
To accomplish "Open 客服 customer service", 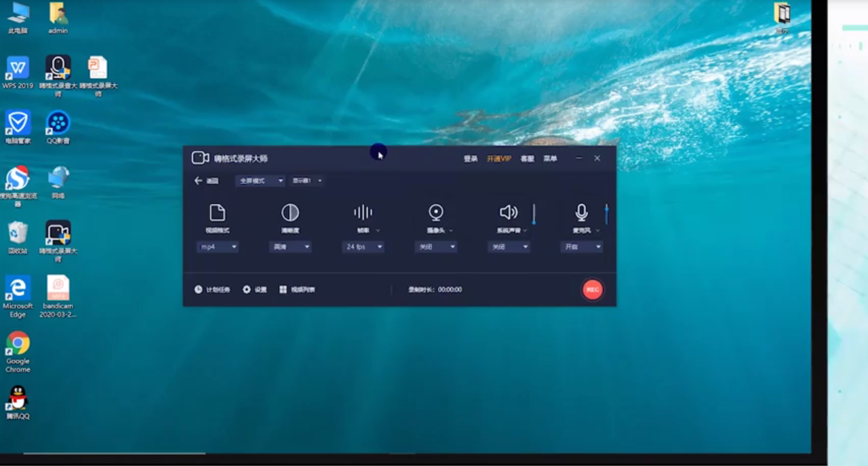I will click(x=527, y=159).
